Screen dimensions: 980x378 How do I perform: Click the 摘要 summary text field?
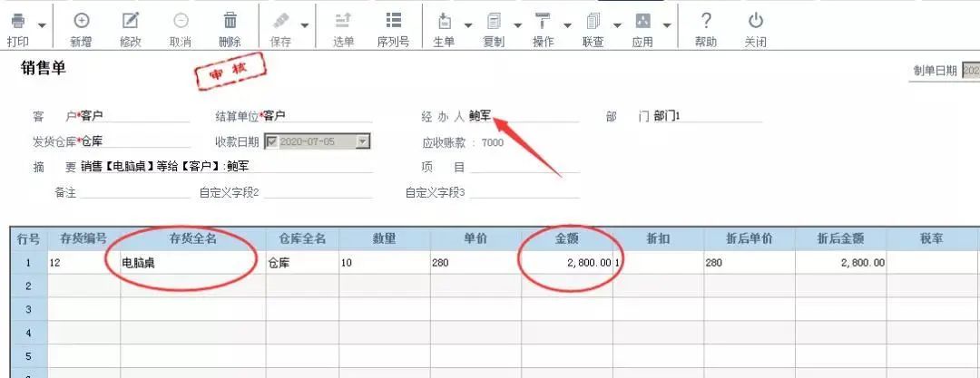tap(226, 166)
